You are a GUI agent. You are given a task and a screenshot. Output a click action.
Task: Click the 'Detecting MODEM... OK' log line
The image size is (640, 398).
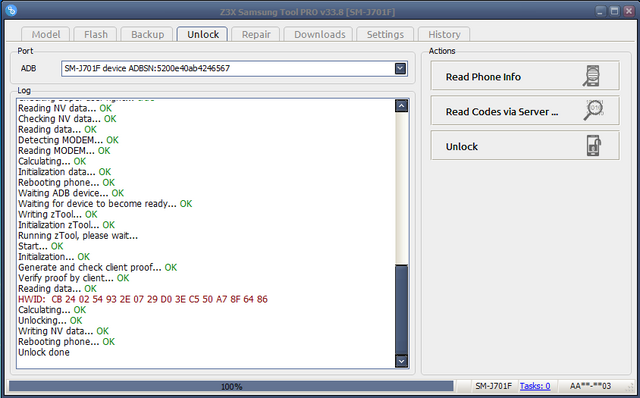coord(68,140)
